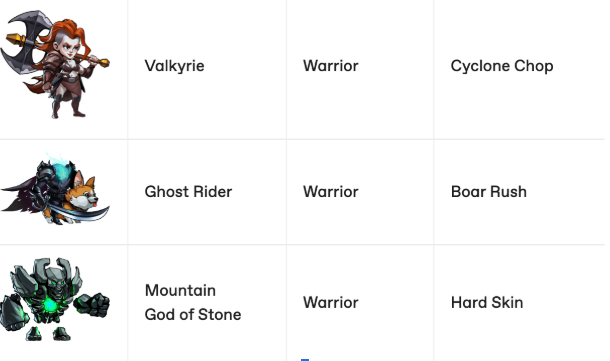Select the Ghost Rider name text

pyautogui.click(x=188, y=192)
